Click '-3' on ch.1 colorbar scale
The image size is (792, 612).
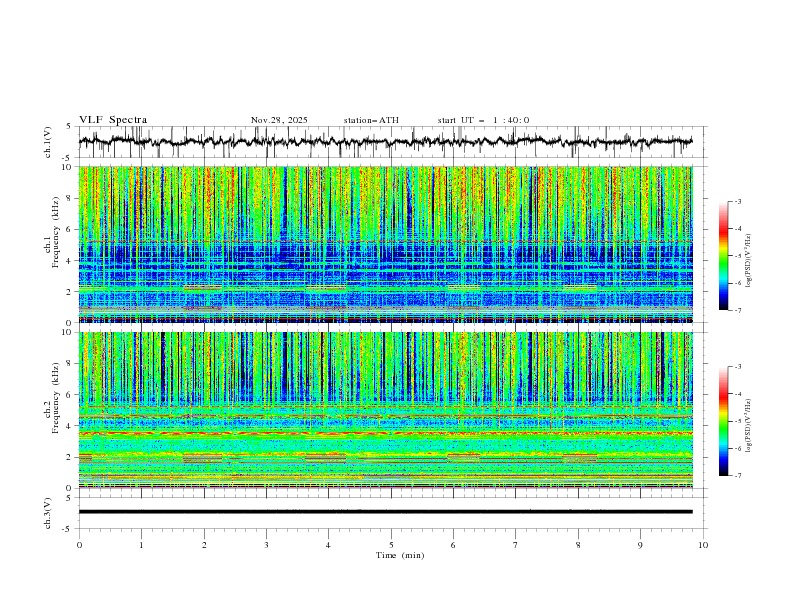click(737, 201)
